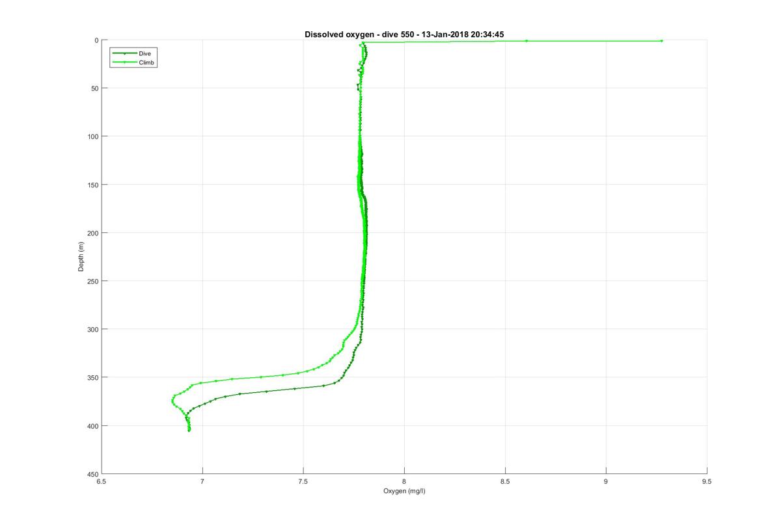Click the 'Oxygen (mg/l)' x-axis label

click(404, 491)
